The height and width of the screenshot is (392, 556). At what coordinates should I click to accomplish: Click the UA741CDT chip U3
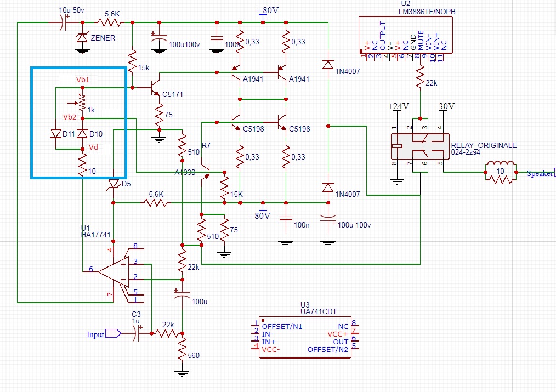pyautogui.click(x=305, y=338)
